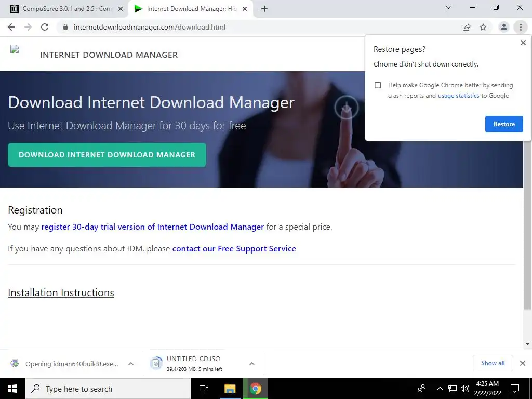Click the Restore button

tap(504, 124)
